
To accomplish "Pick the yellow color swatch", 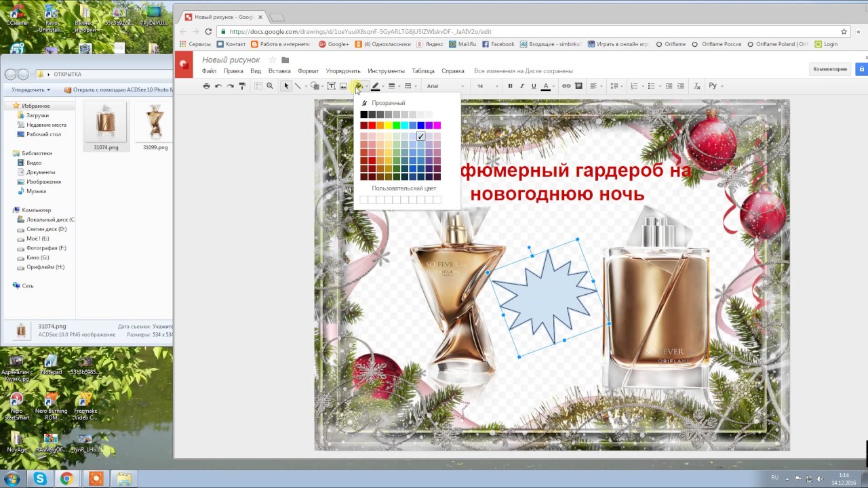I will click(389, 125).
